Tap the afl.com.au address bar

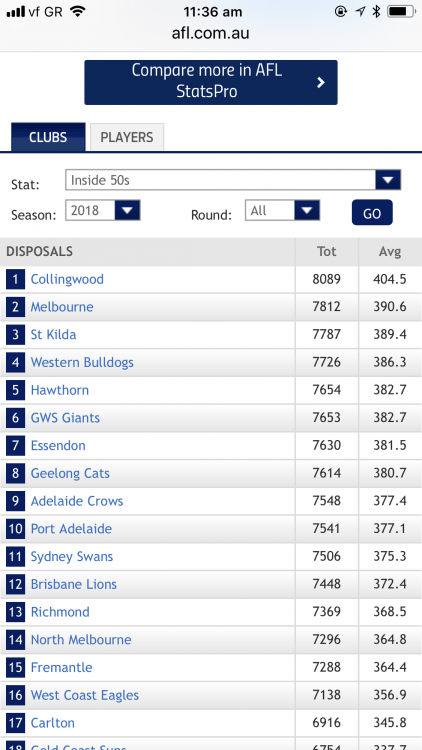click(211, 33)
